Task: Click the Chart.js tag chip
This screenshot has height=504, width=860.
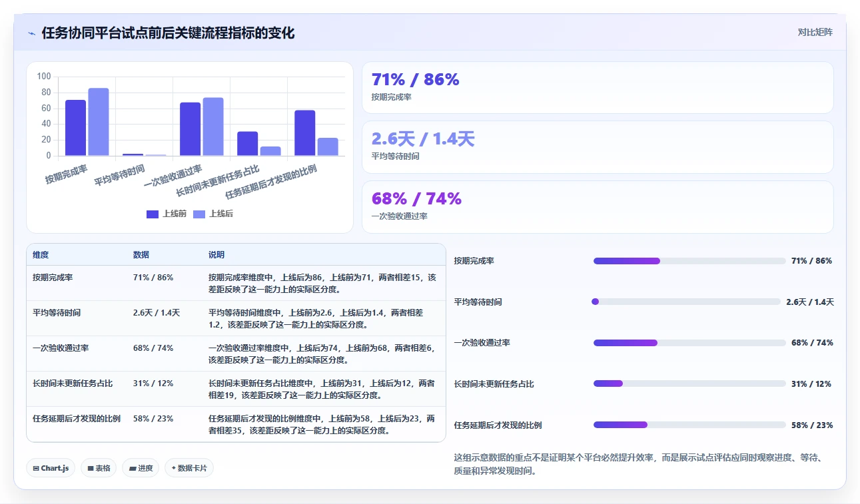Action: [x=51, y=468]
